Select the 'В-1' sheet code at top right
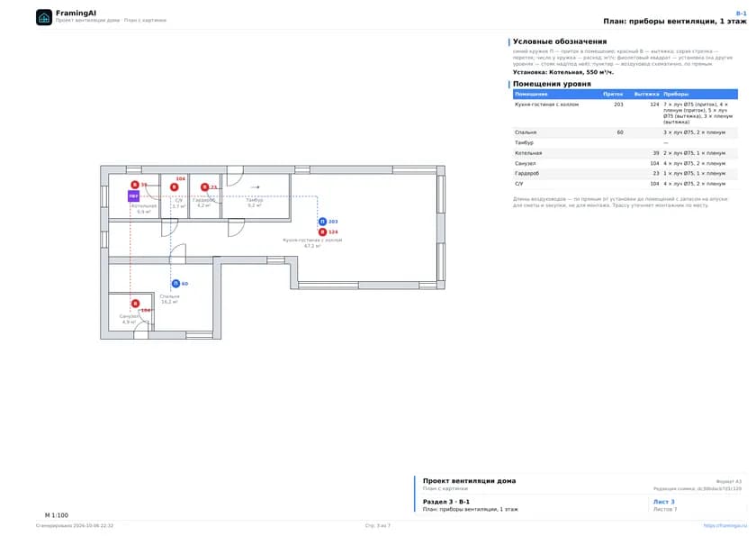The width and height of the screenshot is (756, 536). point(741,14)
